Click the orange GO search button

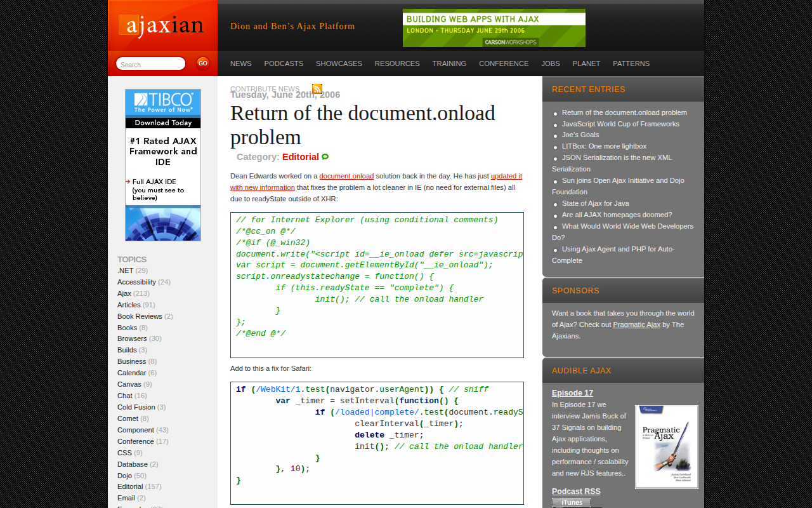203,63
